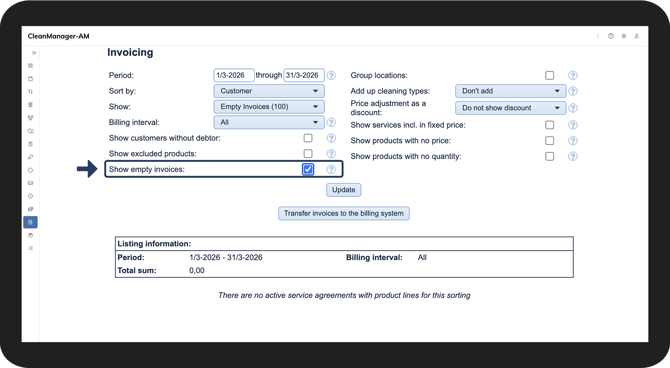Click Transfer invoices to the billing system
The height and width of the screenshot is (368, 670).
click(344, 213)
